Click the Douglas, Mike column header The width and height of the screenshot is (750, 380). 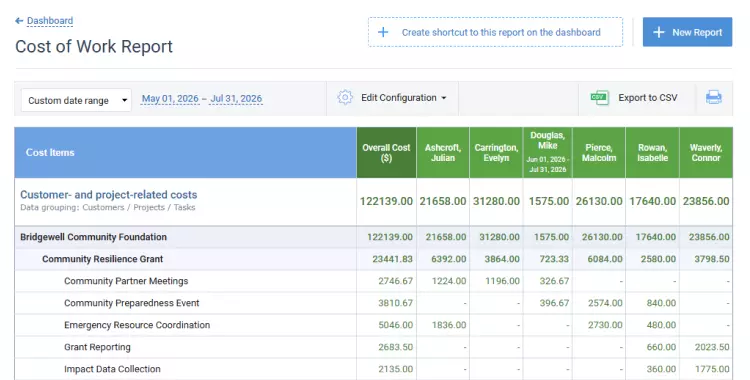548,153
